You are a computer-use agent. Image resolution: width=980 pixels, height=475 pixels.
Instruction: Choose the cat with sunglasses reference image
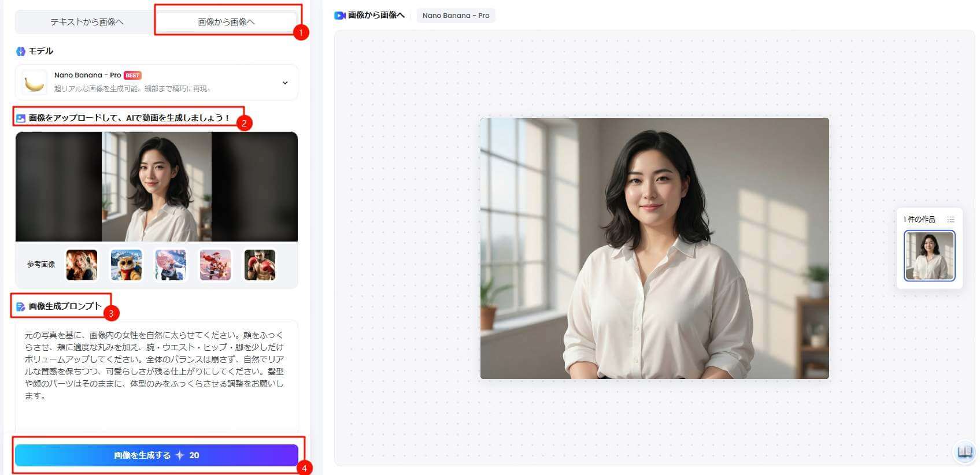(x=126, y=265)
